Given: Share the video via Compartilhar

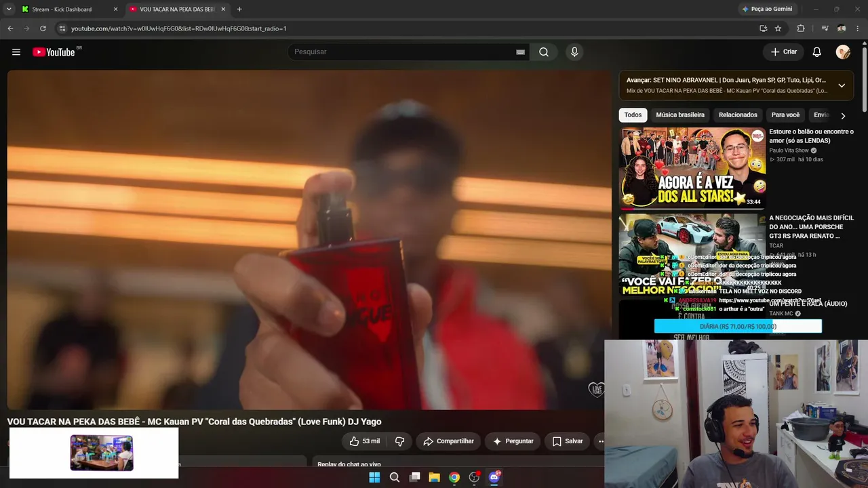Looking at the screenshot, I should pos(448,441).
